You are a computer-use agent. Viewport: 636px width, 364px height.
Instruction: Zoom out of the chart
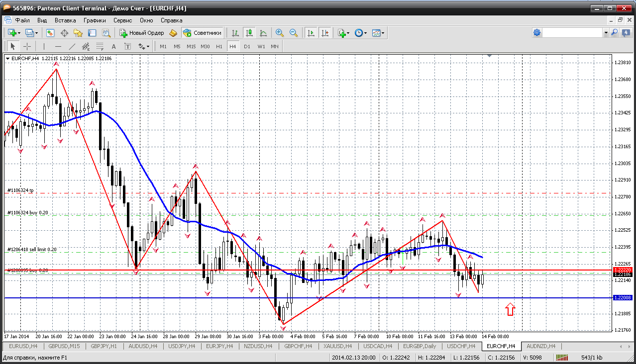point(294,33)
